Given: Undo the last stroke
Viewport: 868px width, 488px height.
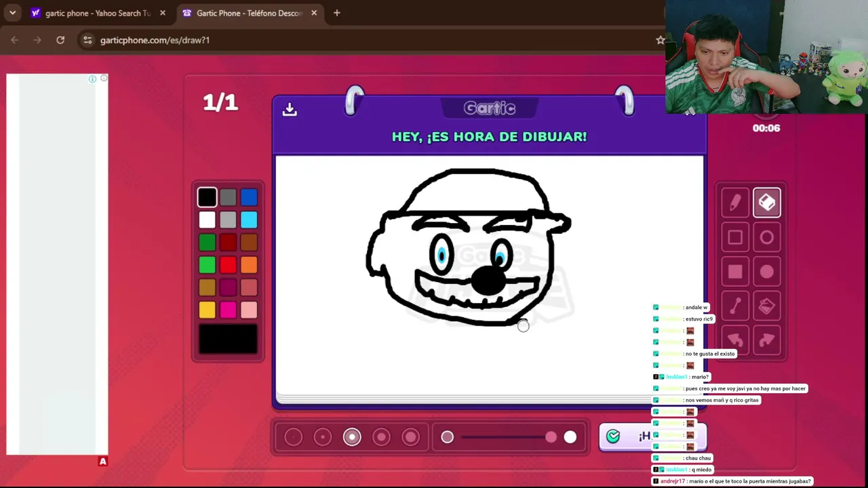Looking at the screenshot, I should [x=735, y=340].
